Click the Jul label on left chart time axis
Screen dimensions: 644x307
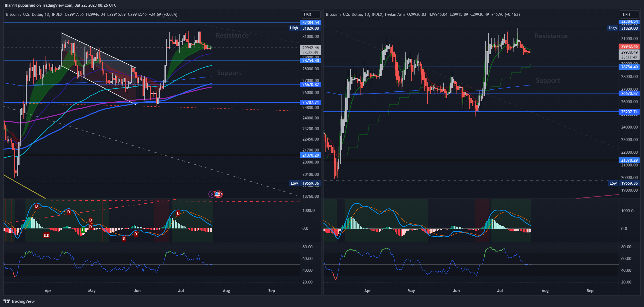coord(181,291)
